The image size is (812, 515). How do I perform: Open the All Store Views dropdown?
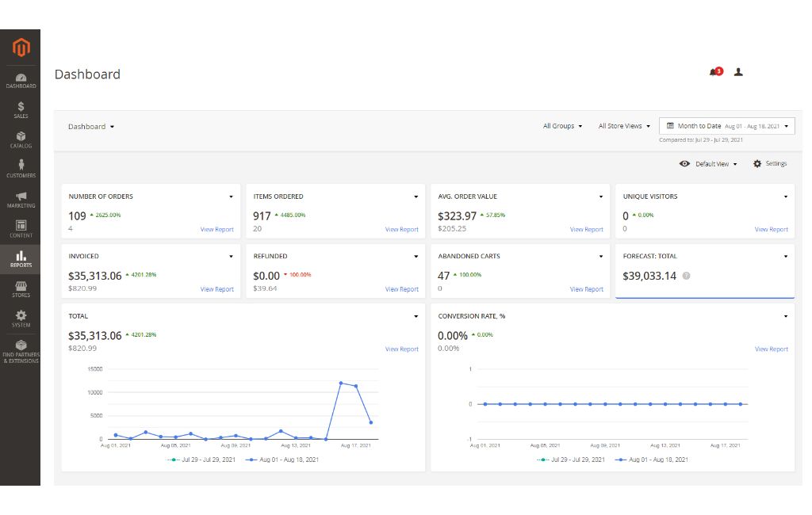(624, 126)
